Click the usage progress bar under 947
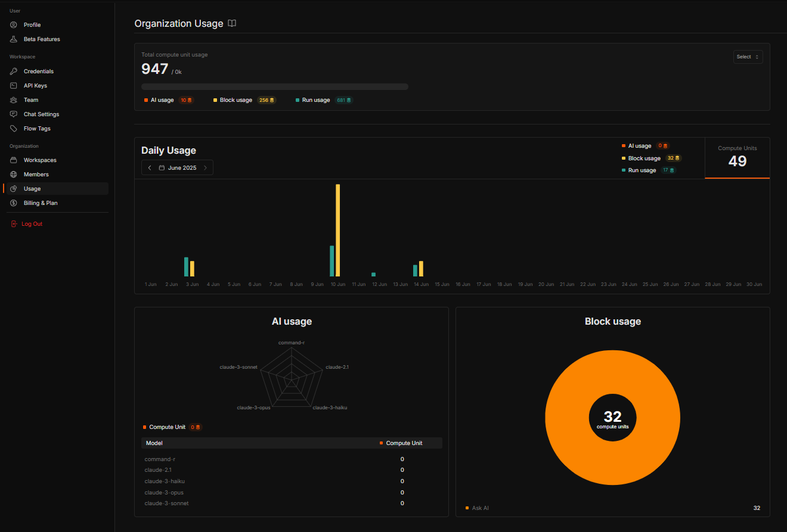The image size is (787, 532). (x=274, y=86)
